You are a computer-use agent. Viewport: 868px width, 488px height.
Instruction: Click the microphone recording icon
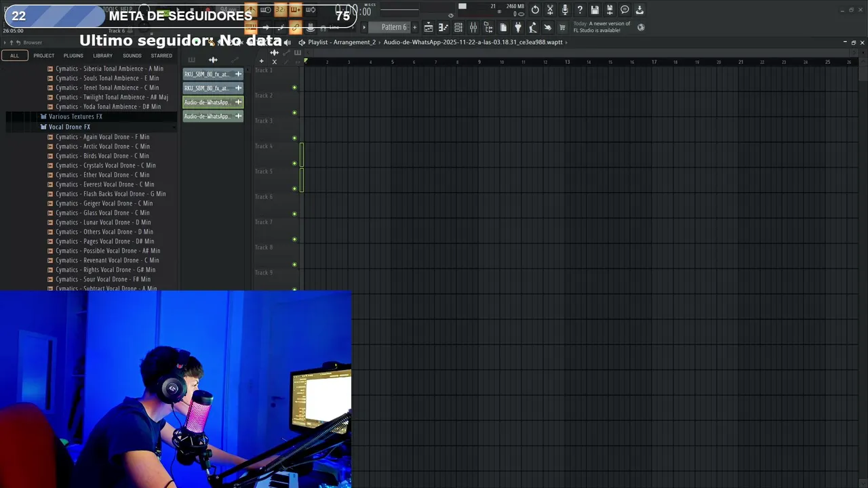[x=565, y=9]
